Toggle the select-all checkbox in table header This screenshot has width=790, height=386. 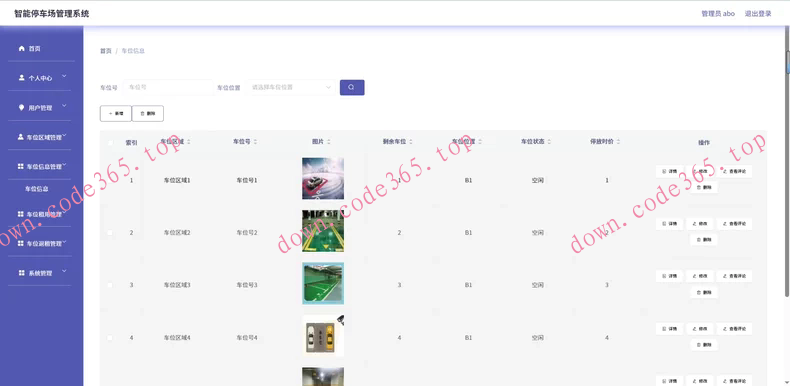tap(110, 143)
